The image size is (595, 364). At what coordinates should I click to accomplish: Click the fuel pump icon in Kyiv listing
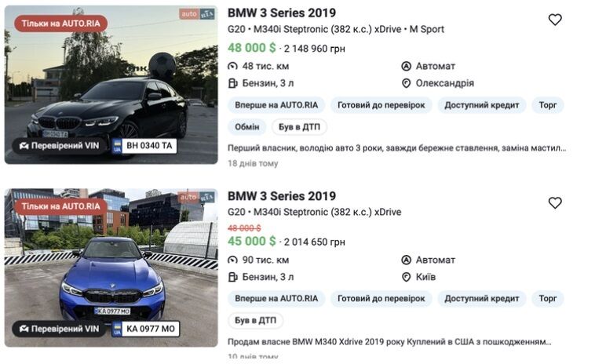pos(232,277)
